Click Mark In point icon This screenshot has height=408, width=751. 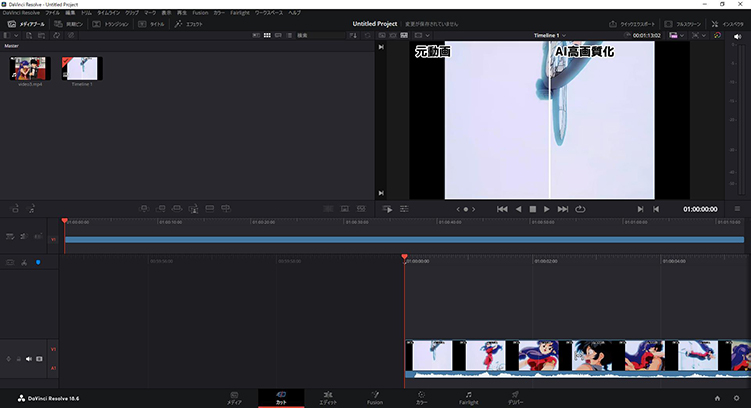tap(640, 209)
